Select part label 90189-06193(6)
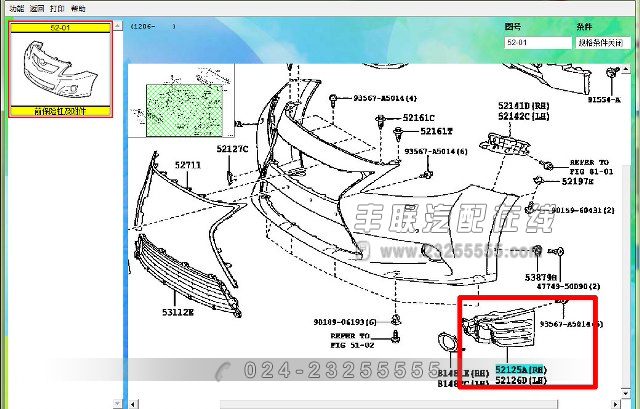 345,322
